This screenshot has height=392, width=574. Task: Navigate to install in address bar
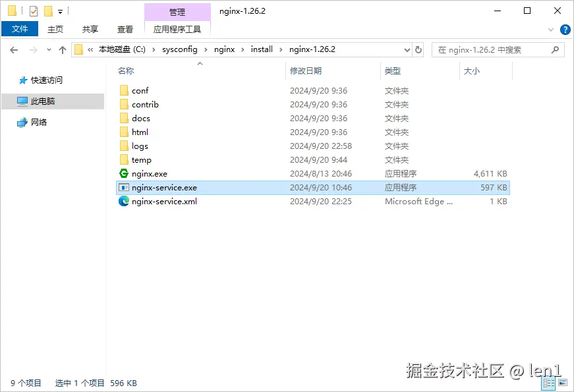262,49
